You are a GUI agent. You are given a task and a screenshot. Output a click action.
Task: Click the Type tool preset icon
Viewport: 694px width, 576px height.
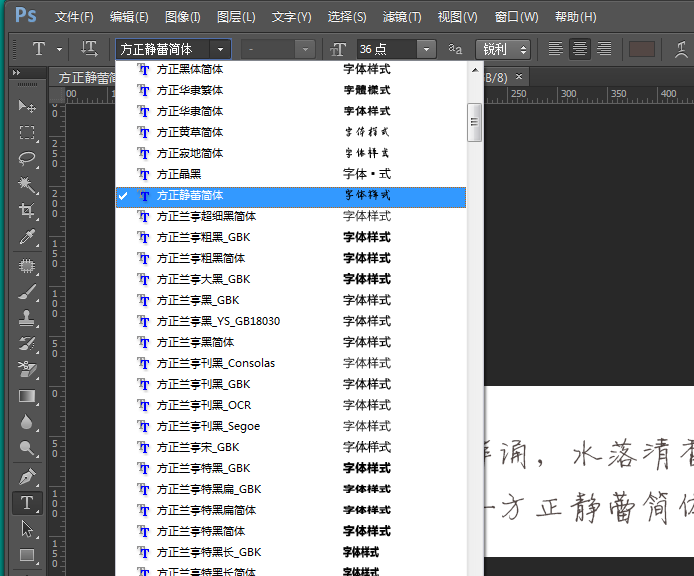tap(39, 49)
